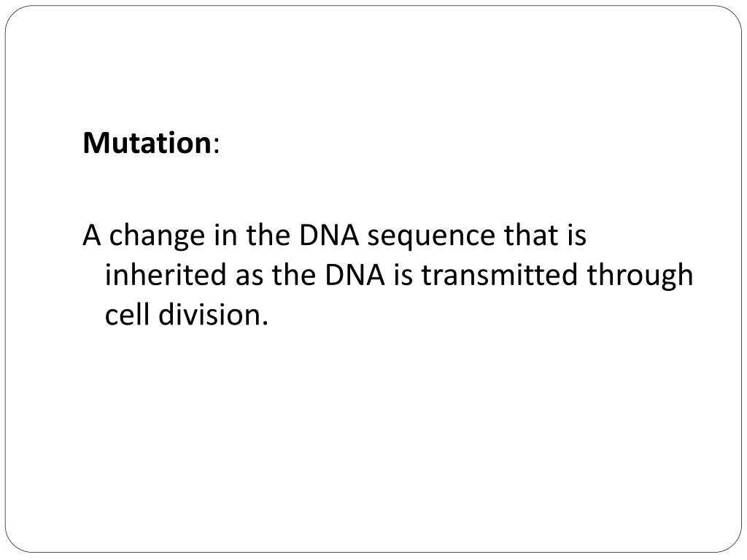Click DNA before is transmitted

point(355,275)
